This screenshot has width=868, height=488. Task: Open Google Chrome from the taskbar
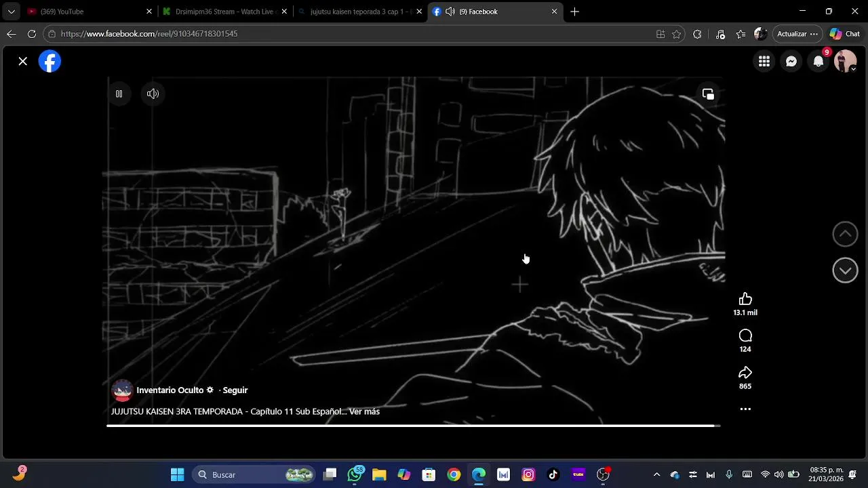pyautogui.click(x=454, y=474)
